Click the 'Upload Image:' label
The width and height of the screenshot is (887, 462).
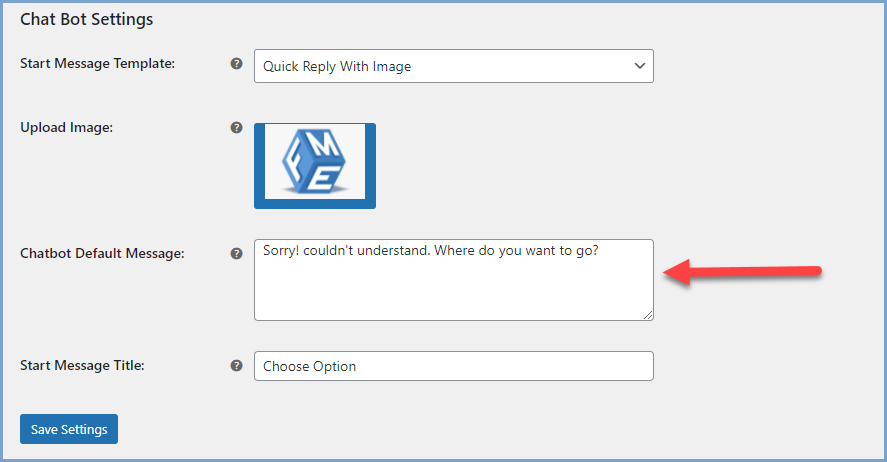tap(67, 128)
